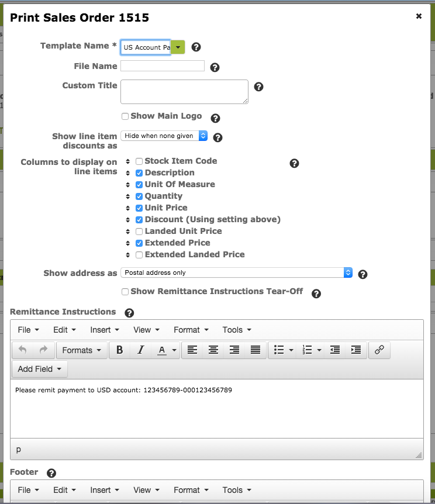Click the help icon next to Remittance Instructions heading
The width and height of the screenshot is (435, 504).
coord(129,313)
